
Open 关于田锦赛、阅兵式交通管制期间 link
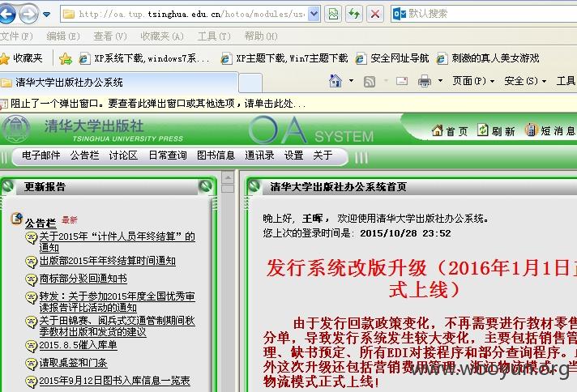tap(117, 326)
